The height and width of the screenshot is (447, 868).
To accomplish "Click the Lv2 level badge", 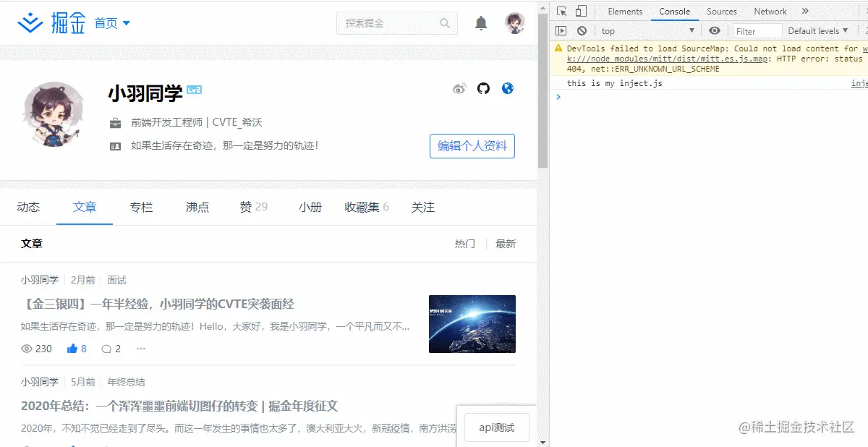I will 194,90.
